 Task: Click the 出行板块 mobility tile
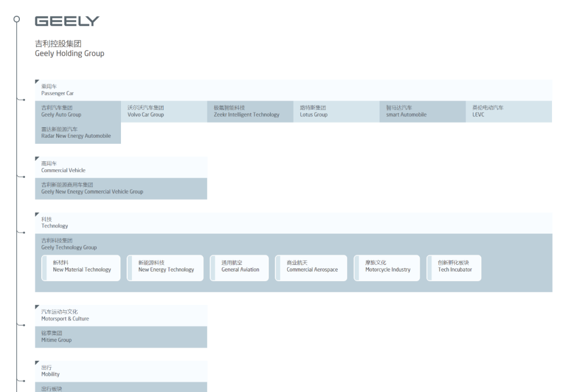[x=121, y=387]
